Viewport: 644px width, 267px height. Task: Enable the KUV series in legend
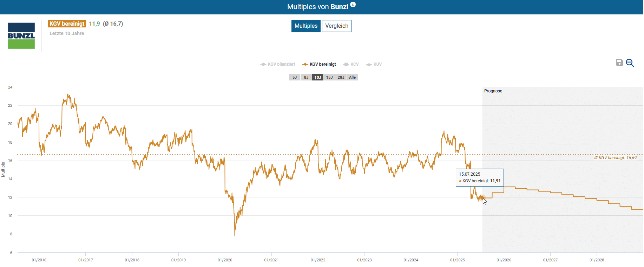pyautogui.click(x=374, y=64)
